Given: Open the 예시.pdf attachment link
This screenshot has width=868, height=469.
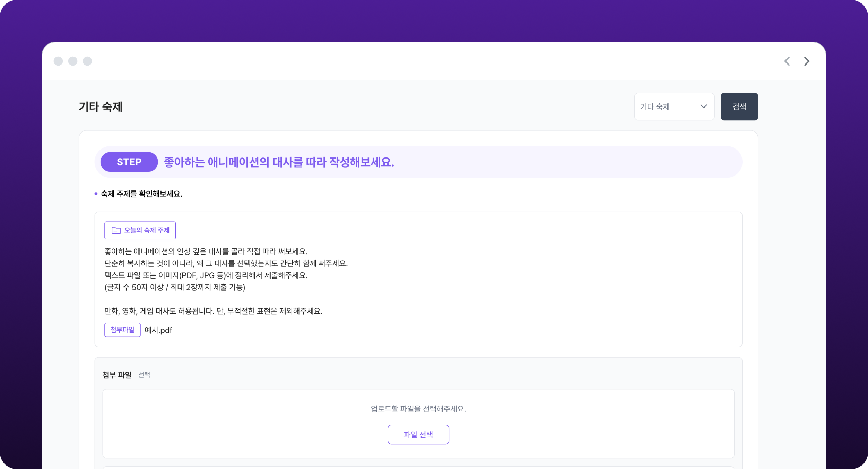Looking at the screenshot, I should click(158, 330).
